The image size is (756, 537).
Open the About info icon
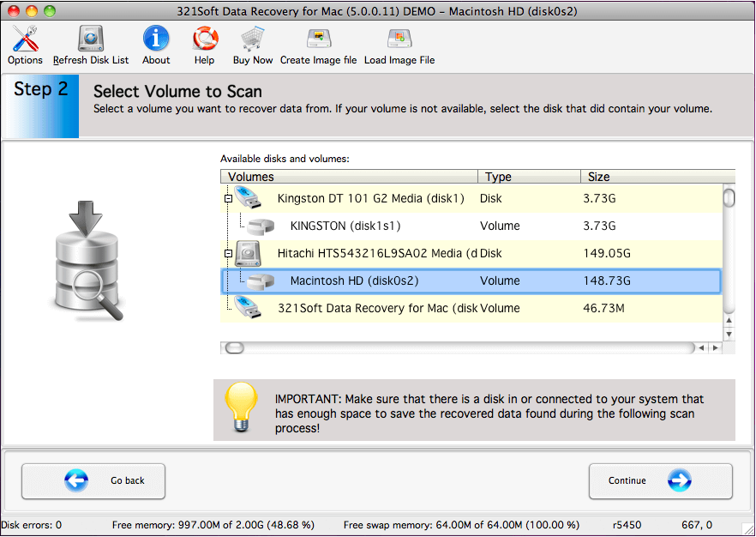(156, 38)
